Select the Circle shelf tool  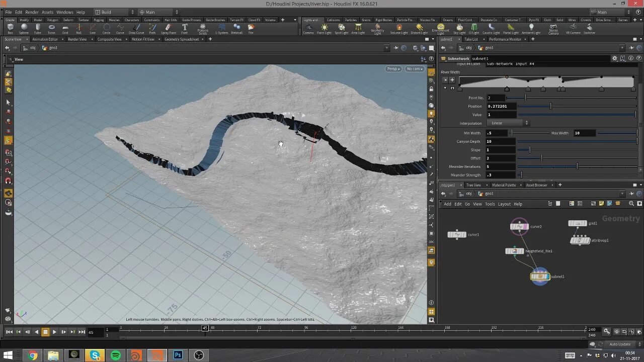(106, 28)
